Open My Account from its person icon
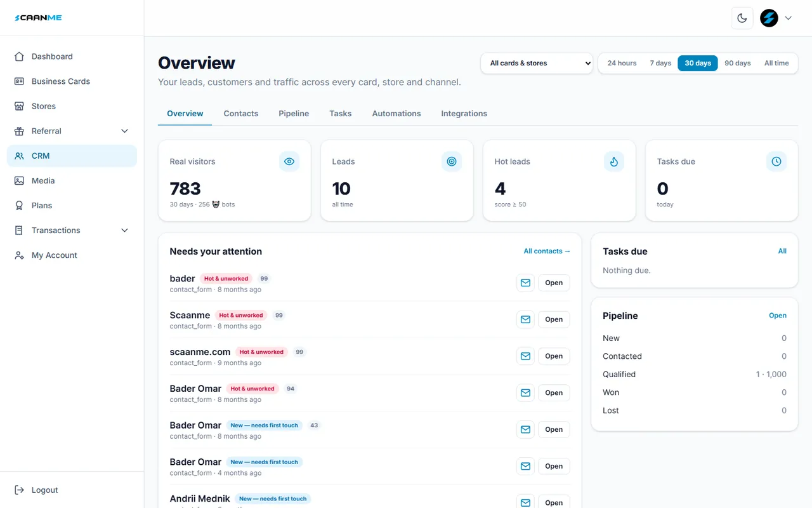 click(x=20, y=255)
